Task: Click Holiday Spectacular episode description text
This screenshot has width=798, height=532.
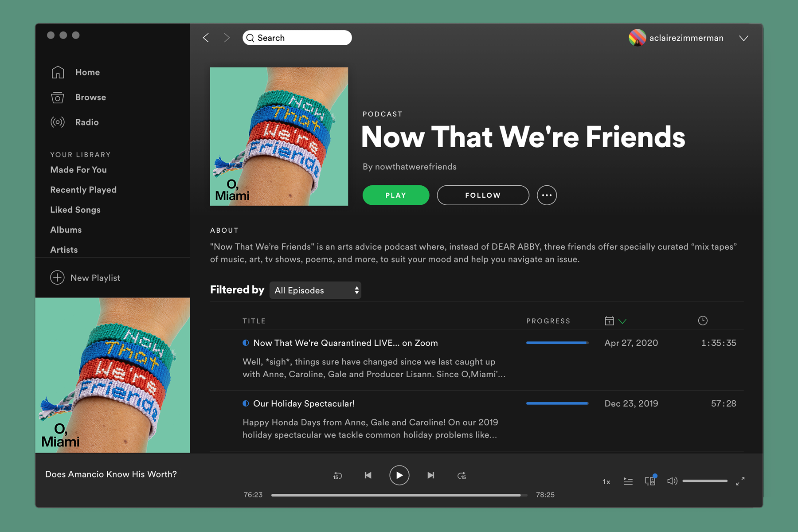Action: (370, 429)
